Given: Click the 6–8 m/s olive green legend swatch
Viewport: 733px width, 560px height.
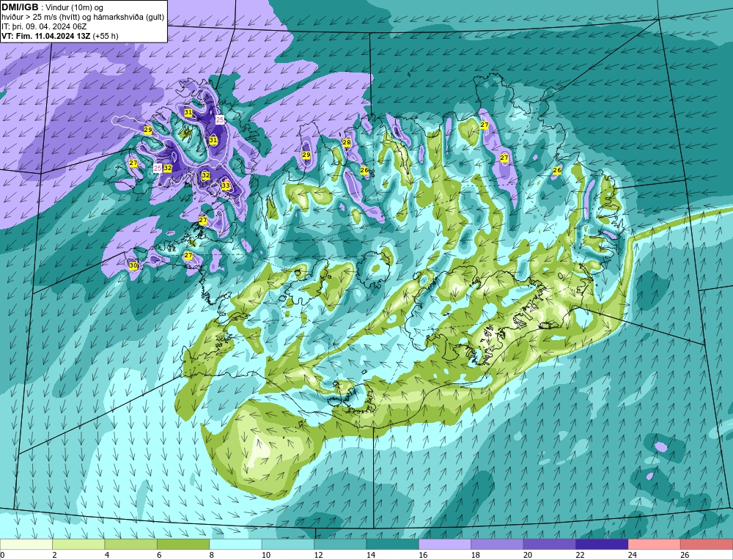Looking at the screenshot, I should pyautogui.click(x=183, y=544).
